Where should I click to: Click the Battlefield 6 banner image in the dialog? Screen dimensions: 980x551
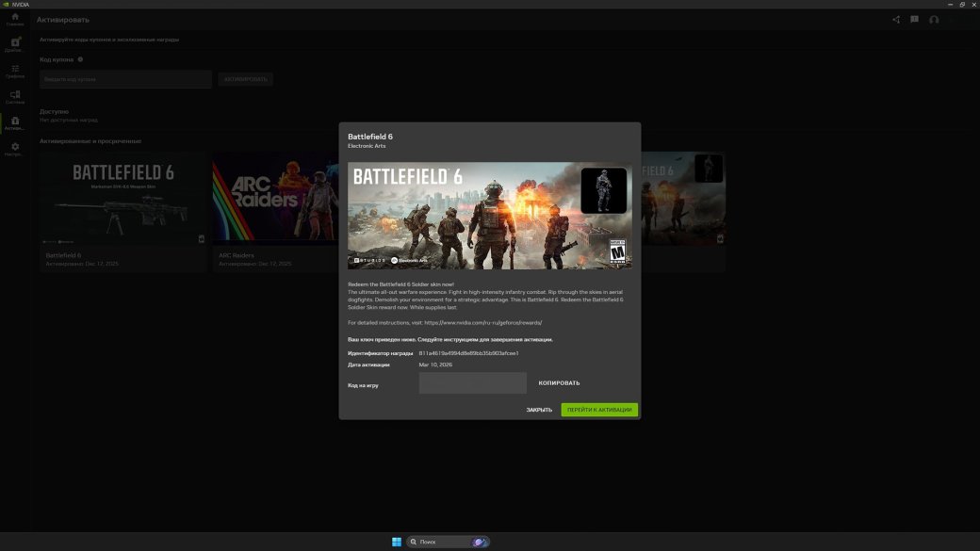[x=489, y=216]
